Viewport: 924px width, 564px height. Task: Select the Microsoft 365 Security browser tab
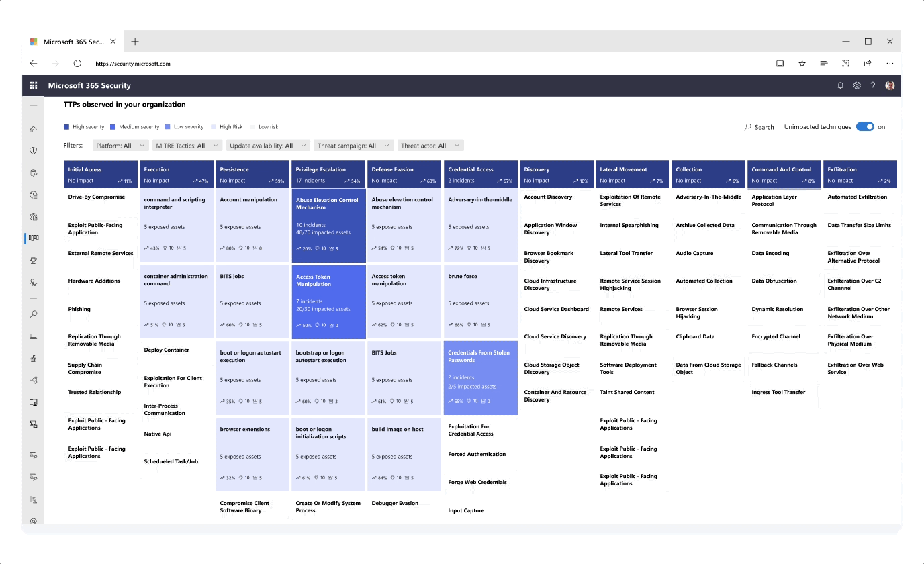[x=73, y=42]
